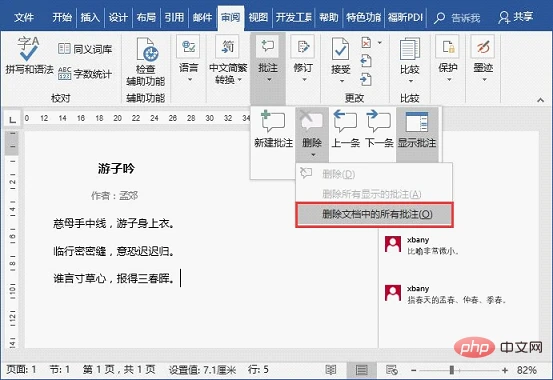Open the File (文件) tab
This screenshot has height=380, width=553.
click(x=24, y=17)
